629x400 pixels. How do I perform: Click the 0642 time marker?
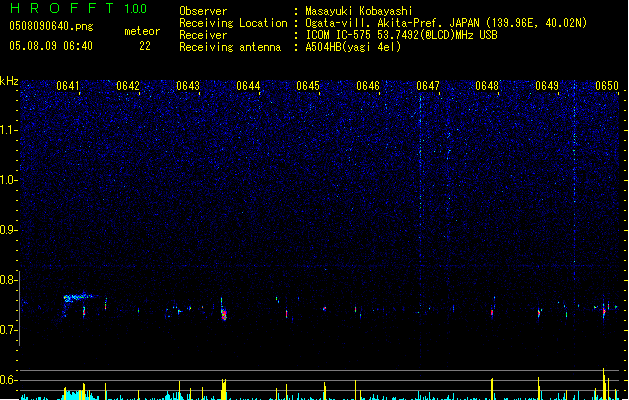coord(128,86)
